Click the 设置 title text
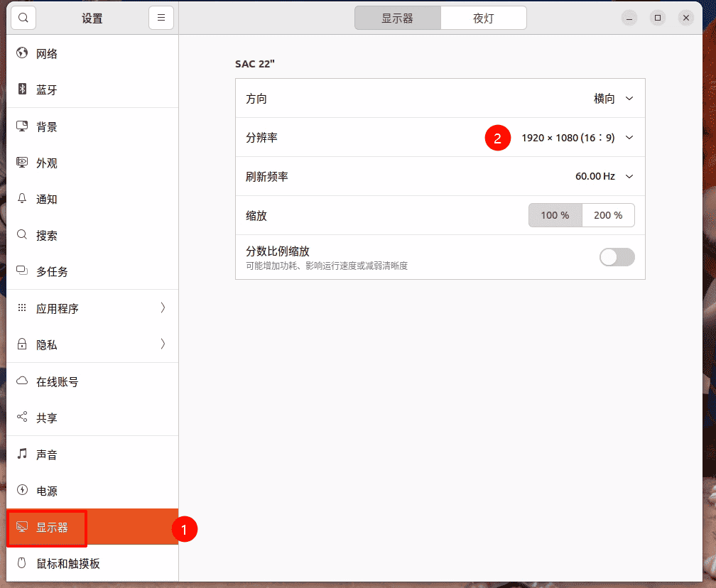 [x=92, y=18]
